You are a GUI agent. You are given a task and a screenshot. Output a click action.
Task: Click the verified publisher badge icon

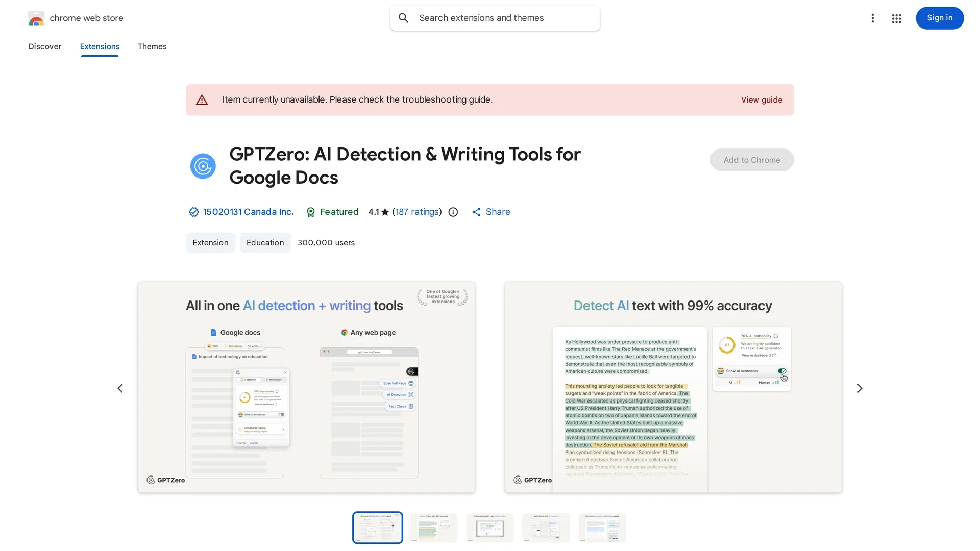(x=194, y=212)
